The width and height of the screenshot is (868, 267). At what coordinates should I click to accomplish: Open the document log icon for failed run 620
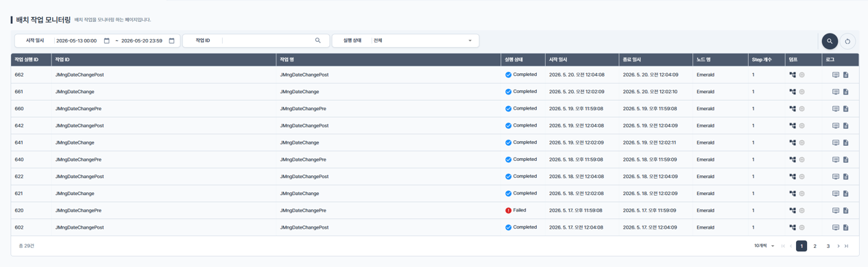click(x=846, y=210)
